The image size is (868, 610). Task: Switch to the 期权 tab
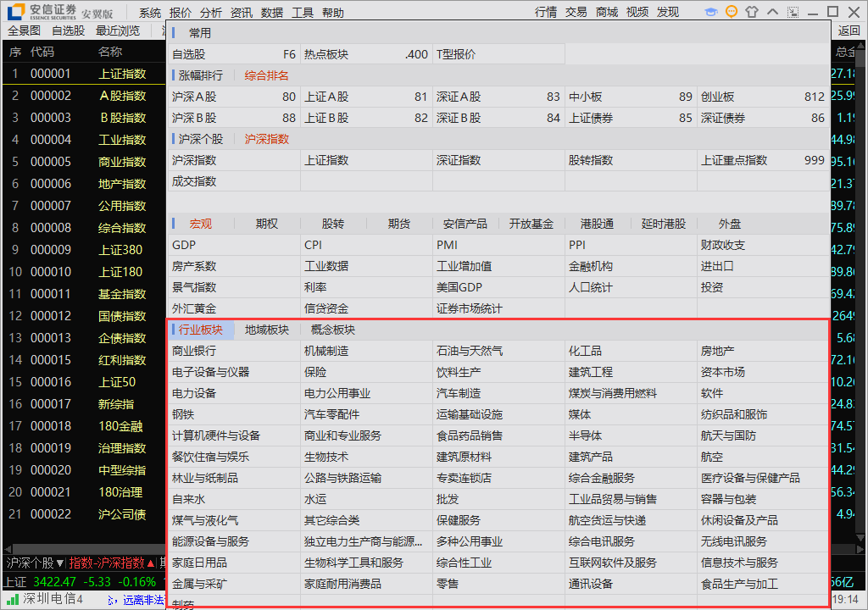[267, 224]
